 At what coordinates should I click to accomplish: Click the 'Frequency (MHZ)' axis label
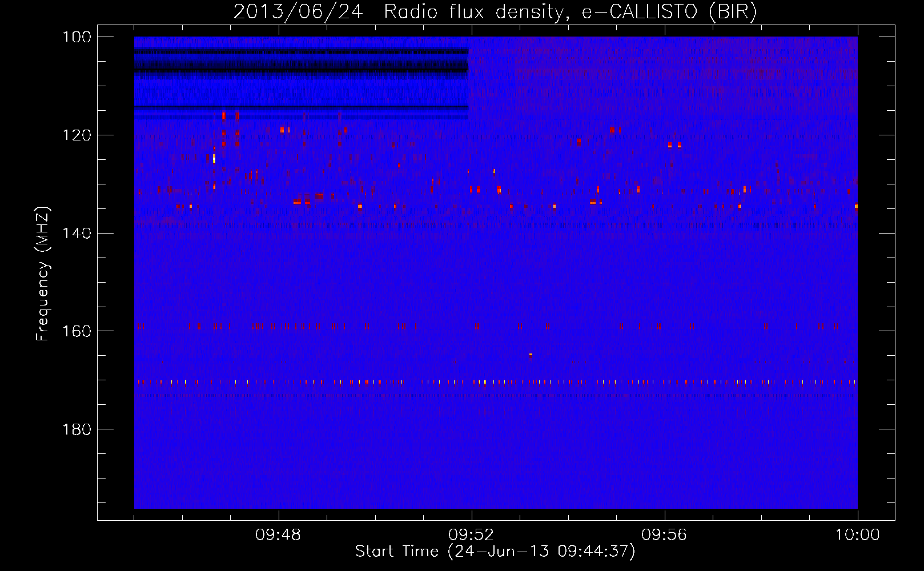pos(43,274)
